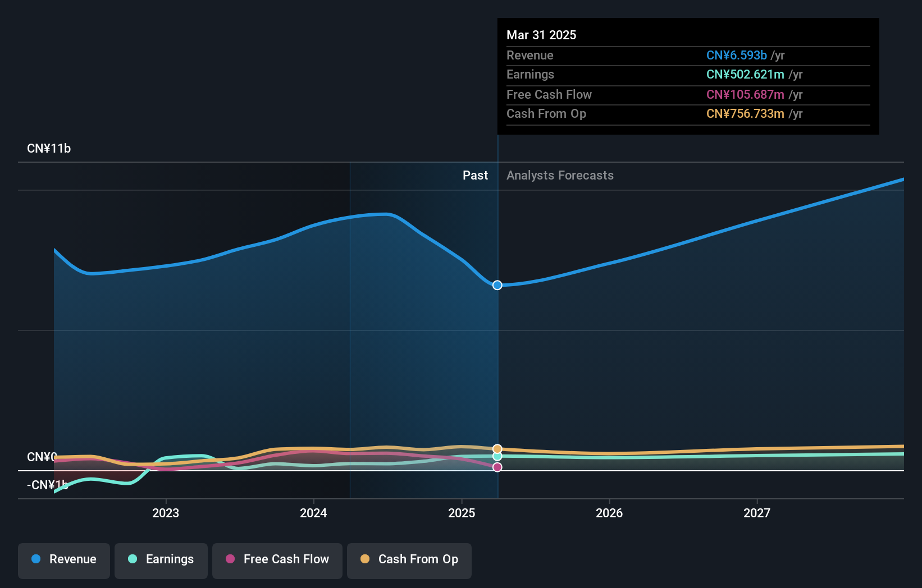This screenshot has width=922, height=588.
Task: Click the orange dot in Cash From Op legend
Action: click(365, 559)
